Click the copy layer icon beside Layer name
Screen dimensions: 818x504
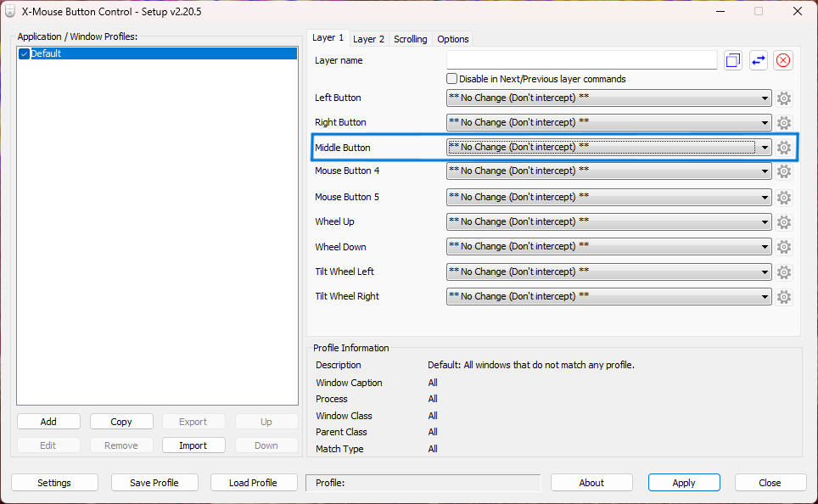[x=733, y=60]
